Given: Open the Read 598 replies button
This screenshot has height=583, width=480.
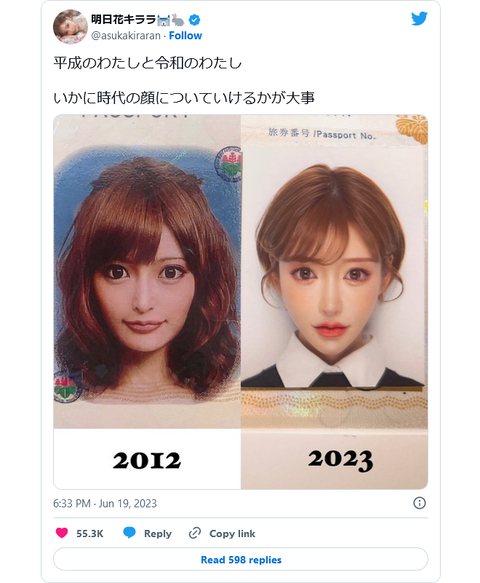Looking at the screenshot, I should tap(241, 559).
